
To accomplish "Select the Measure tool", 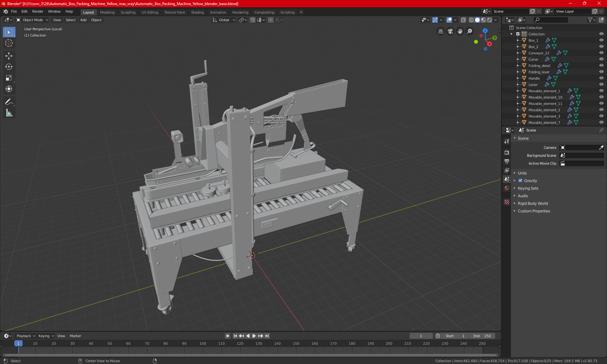I will point(9,113).
